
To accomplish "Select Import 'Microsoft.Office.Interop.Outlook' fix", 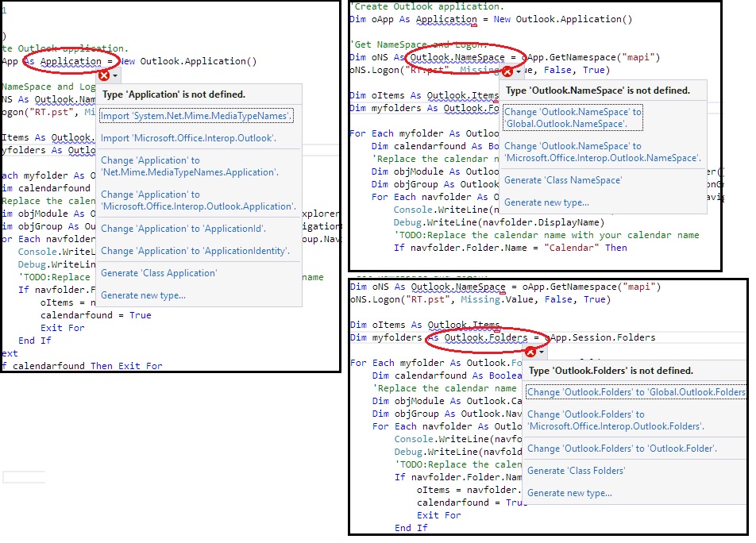I will pyautogui.click(x=188, y=138).
